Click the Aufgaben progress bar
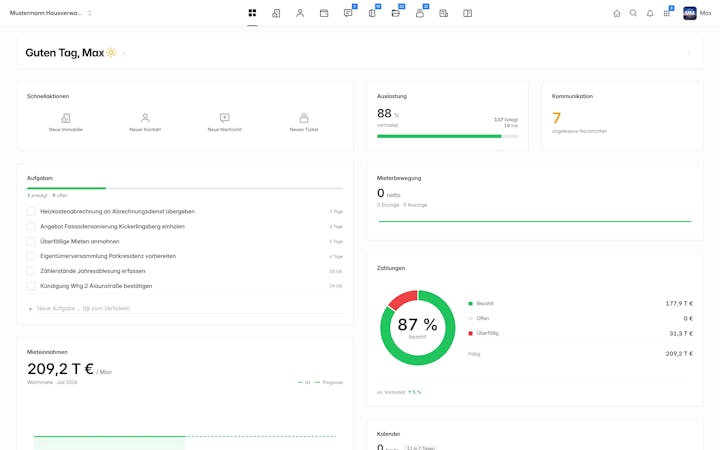 (x=185, y=188)
